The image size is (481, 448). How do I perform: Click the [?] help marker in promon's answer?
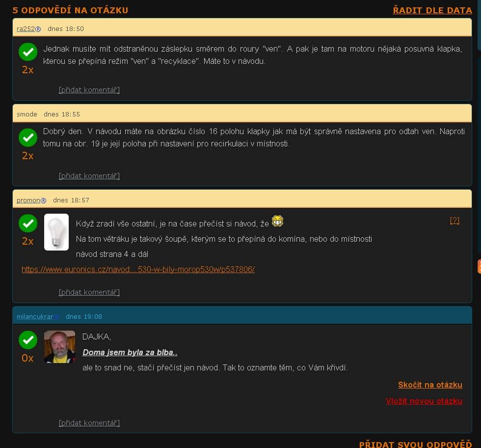click(454, 221)
